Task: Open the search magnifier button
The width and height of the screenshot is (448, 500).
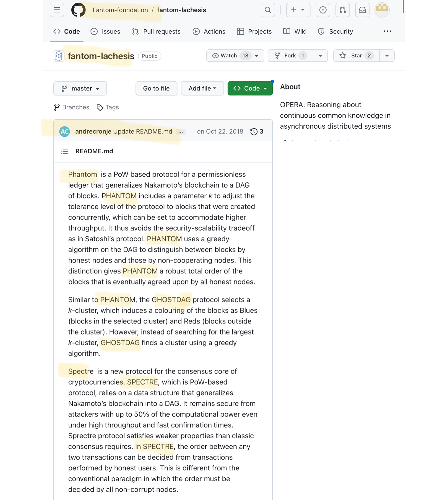Action: click(268, 10)
